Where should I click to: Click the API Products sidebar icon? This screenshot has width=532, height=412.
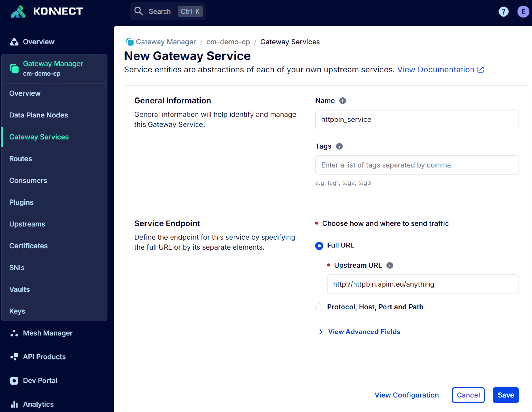click(15, 357)
